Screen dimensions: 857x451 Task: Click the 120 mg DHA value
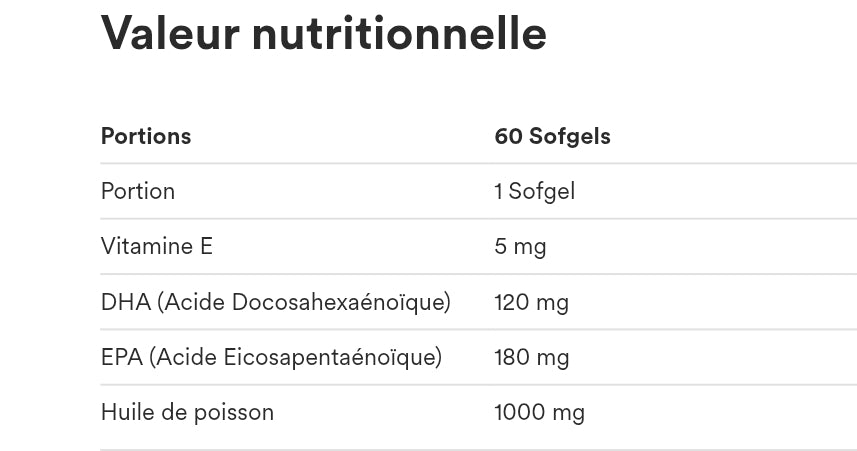(x=532, y=302)
